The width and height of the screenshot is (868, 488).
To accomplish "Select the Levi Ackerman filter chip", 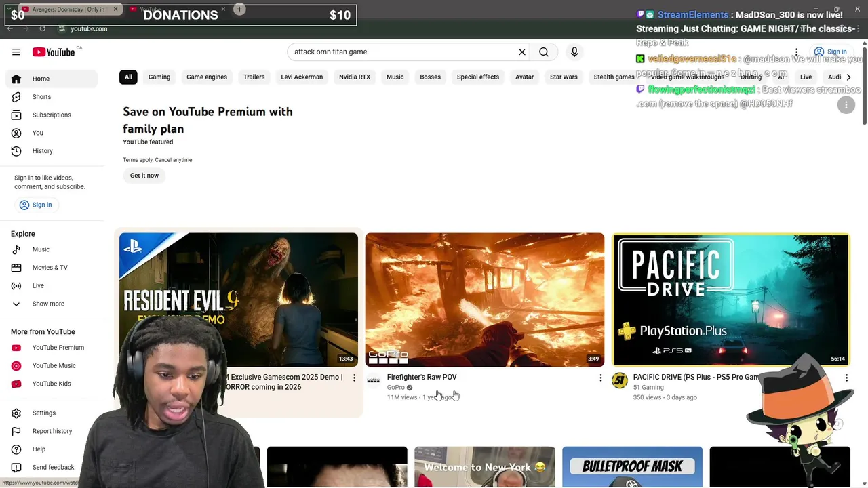I will coord(302,77).
